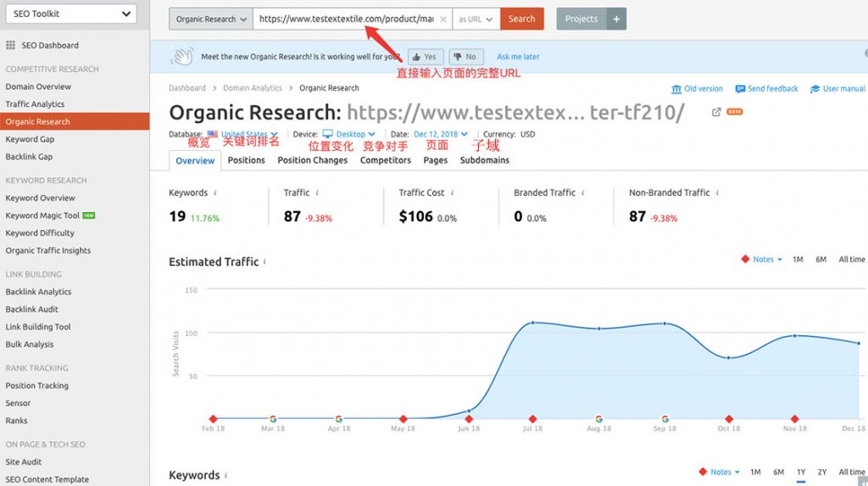Select All time range for Estimated Traffic
The width and height of the screenshot is (868, 486).
click(851, 260)
